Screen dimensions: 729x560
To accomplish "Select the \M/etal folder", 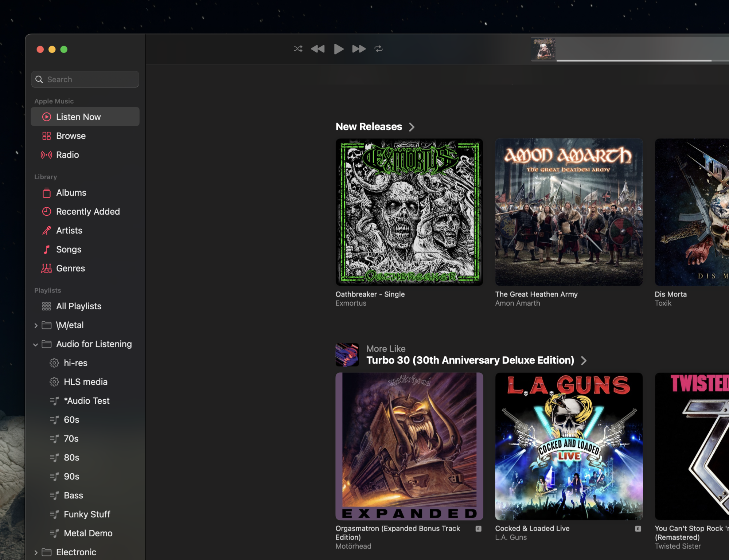I will (x=85, y=325).
